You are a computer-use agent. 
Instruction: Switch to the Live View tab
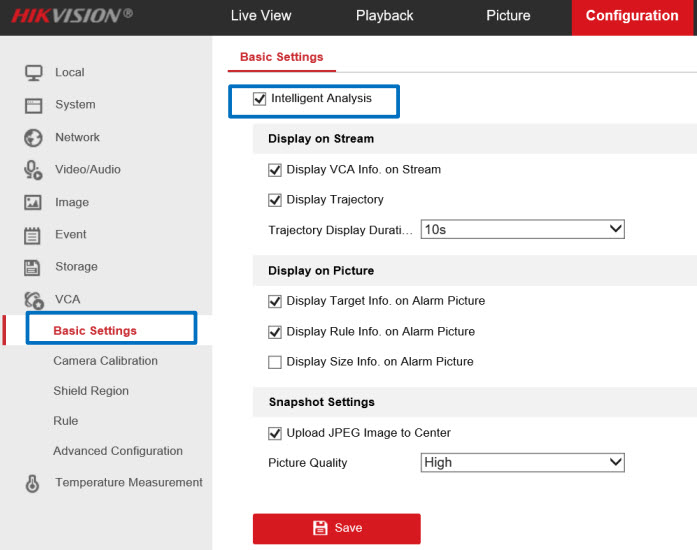(261, 16)
